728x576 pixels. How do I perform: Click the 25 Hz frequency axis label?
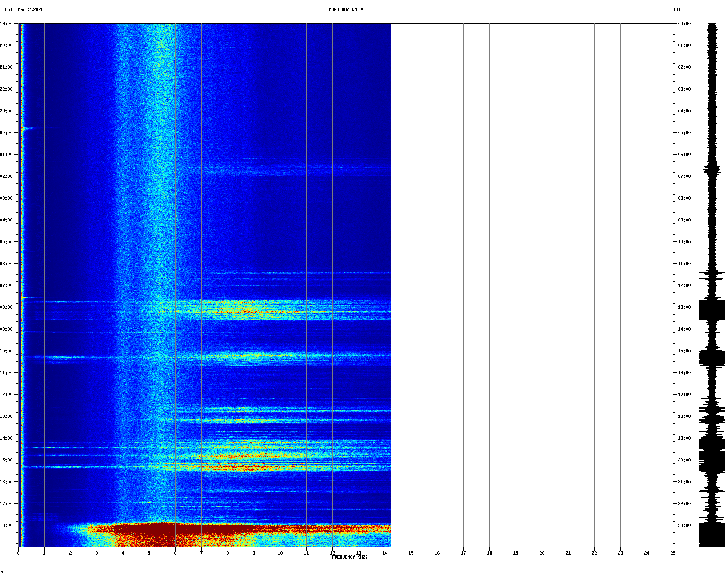[x=673, y=553]
